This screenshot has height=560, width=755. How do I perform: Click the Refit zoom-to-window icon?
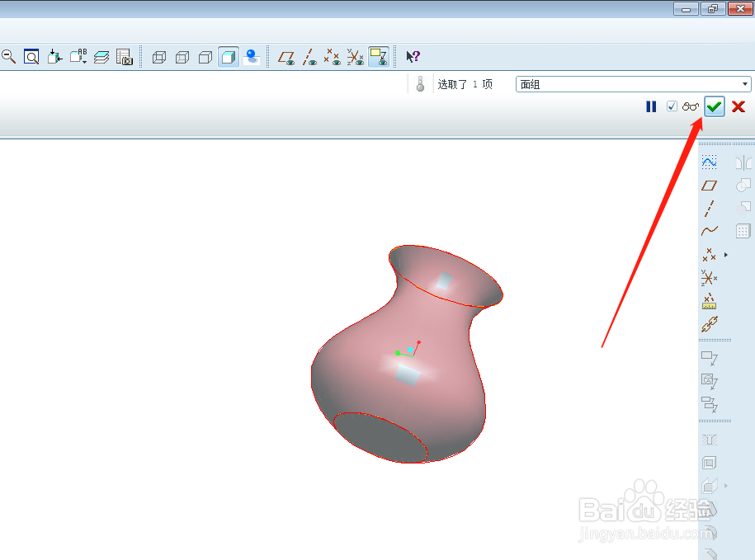click(31, 57)
